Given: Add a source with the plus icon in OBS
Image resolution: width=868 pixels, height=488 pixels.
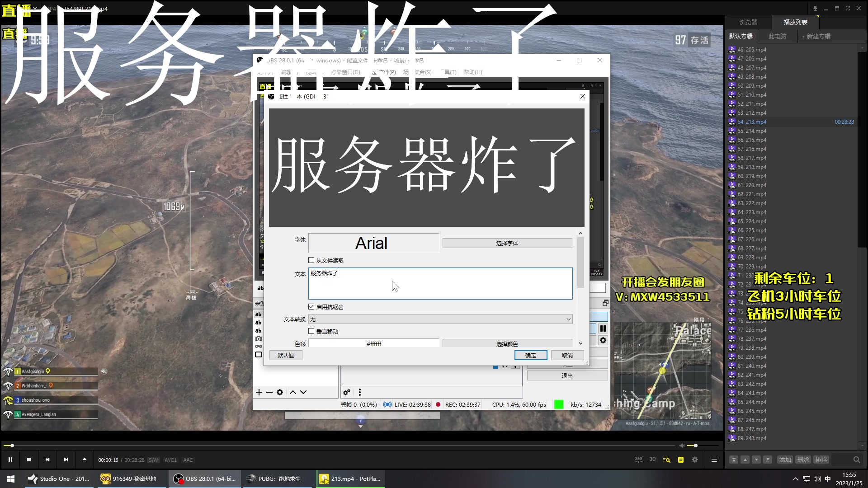Looking at the screenshot, I should click(259, 392).
